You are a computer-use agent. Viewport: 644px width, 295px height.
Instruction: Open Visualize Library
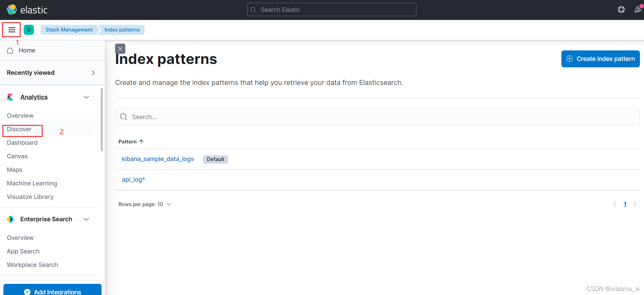[30, 197]
